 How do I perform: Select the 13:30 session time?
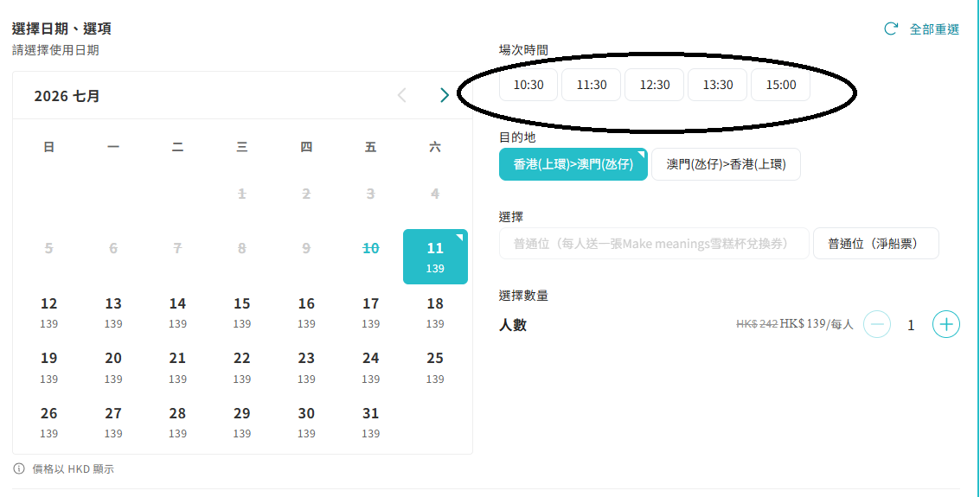718,85
